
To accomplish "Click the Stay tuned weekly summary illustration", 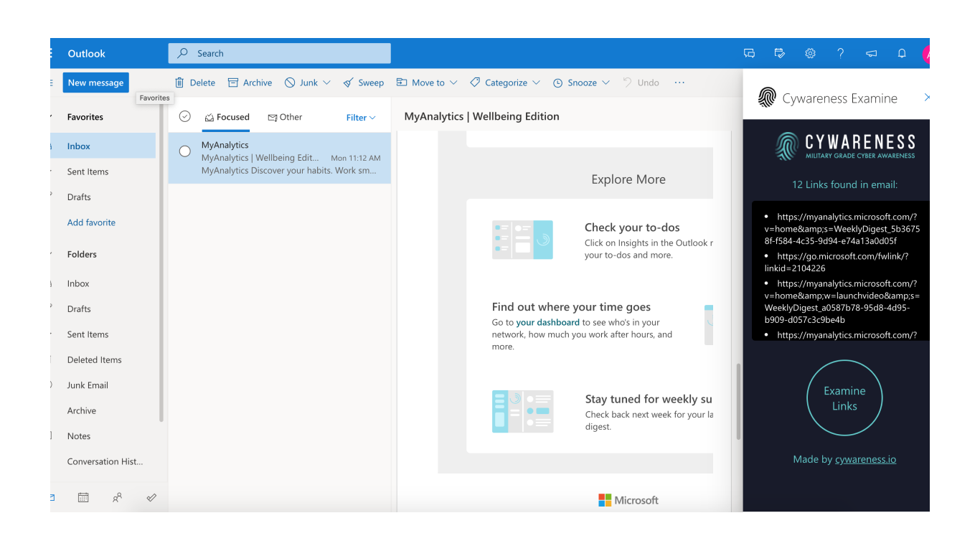I will (x=522, y=411).
